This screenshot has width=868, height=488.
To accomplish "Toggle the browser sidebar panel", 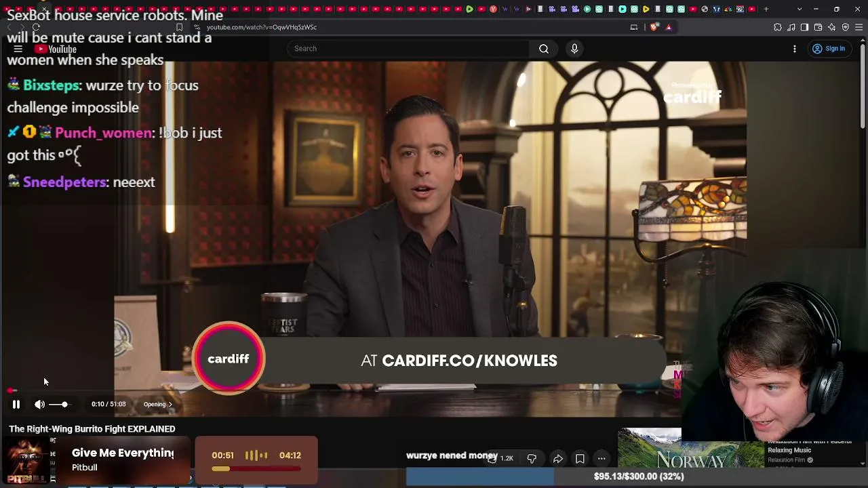I will [804, 27].
